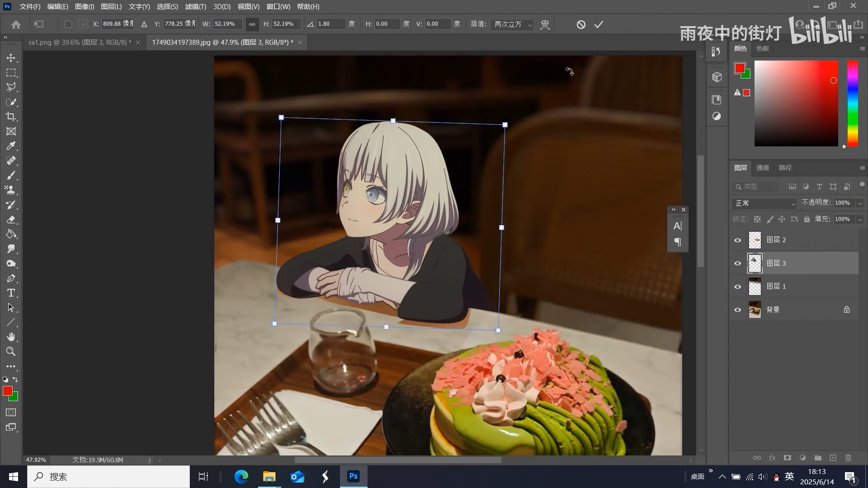Toggle relative positioning triangle icon
Viewport: 868px width, 488px height.
coord(144,24)
